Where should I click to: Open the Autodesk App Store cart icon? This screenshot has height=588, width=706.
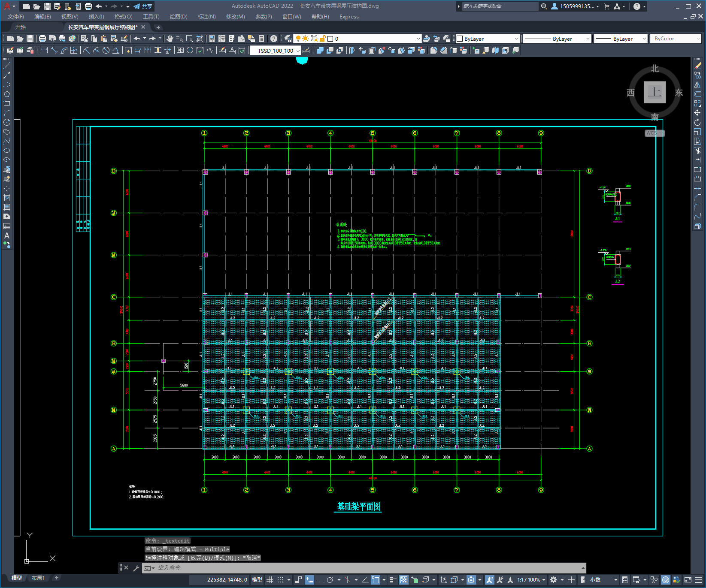coord(607,6)
